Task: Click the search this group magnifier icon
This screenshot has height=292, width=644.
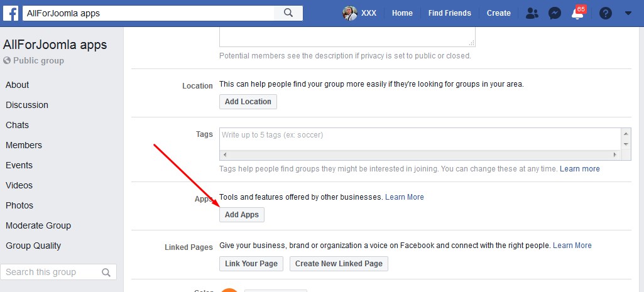Action: point(106,273)
